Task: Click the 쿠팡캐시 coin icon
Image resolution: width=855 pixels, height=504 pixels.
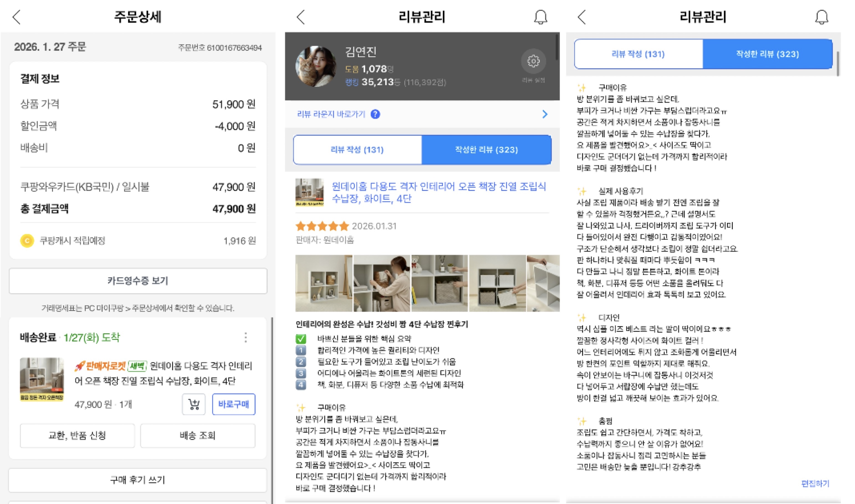Action: click(x=27, y=241)
